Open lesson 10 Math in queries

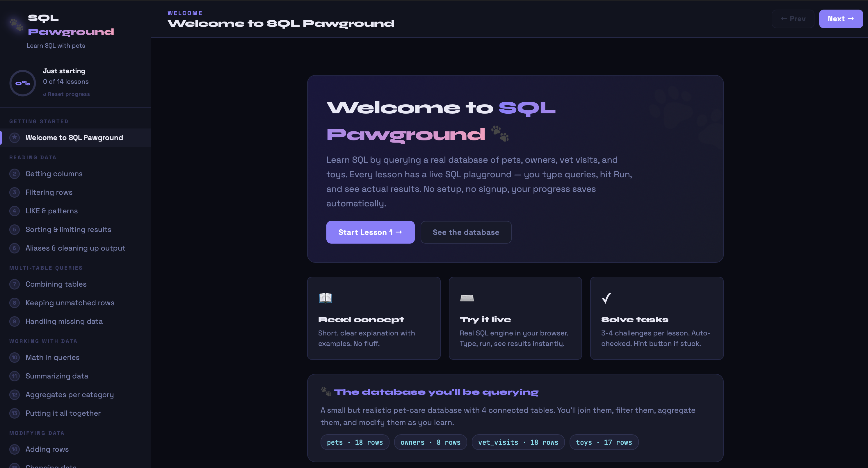(x=75, y=357)
